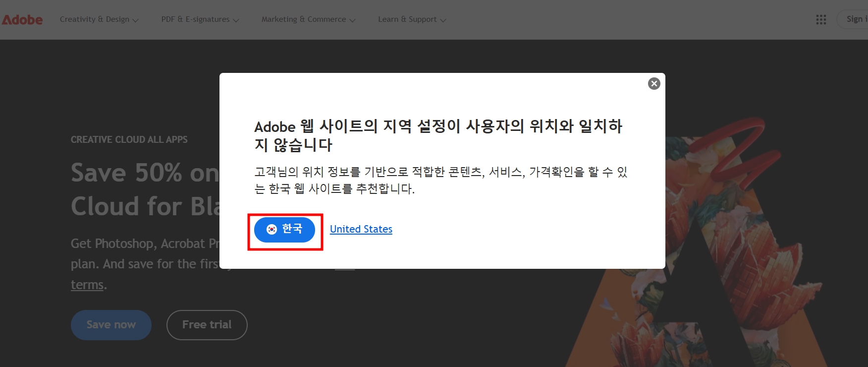868x367 pixels.
Task: Expand PDF & E-signatures menu
Action: [x=200, y=19]
